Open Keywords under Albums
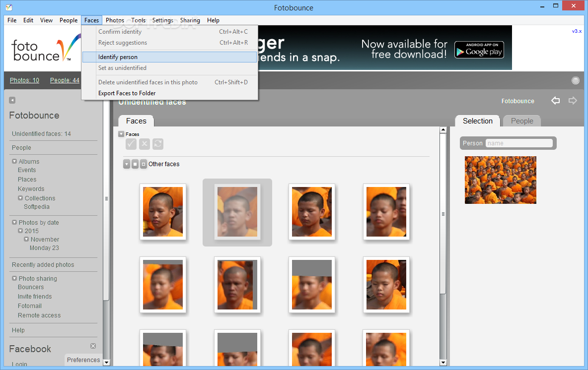This screenshot has width=588, height=370. click(31, 189)
